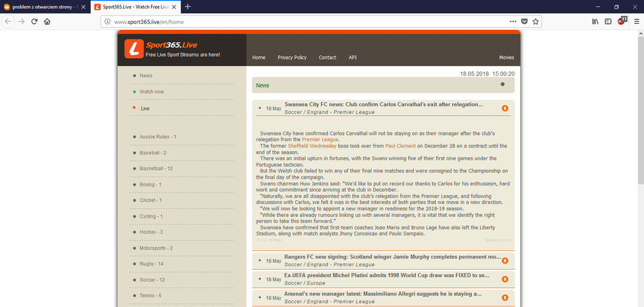
Task: Reload the page with the refresh button
Action: click(34, 21)
